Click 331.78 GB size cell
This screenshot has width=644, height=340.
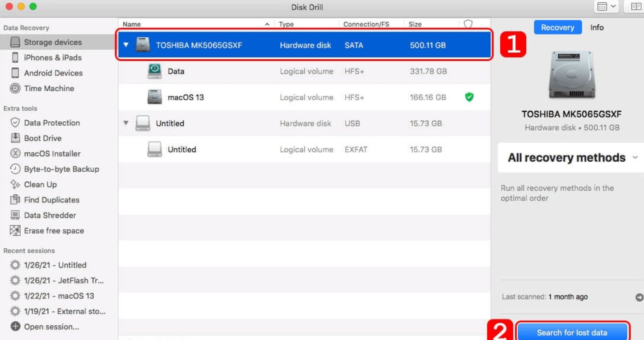[x=428, y=71]
